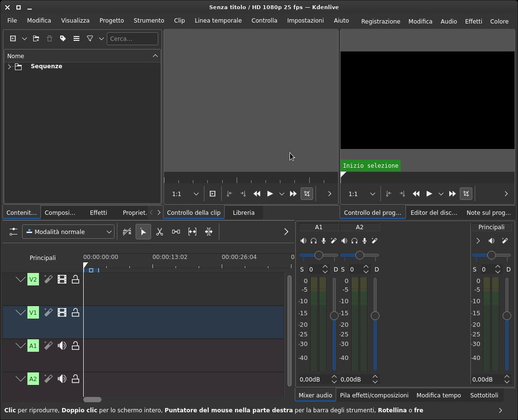The width and height of the screenshot is (518, 420).
Task: Adjust A1 balance slider
Action: pyautogui.click(x=319, y=255)
